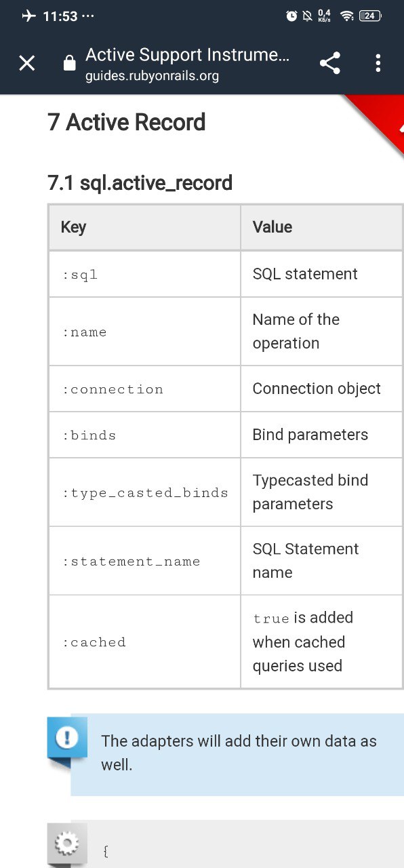Tap the :type_casted_binds key cell
404x868 pixels.
click(x=144, y=492)
